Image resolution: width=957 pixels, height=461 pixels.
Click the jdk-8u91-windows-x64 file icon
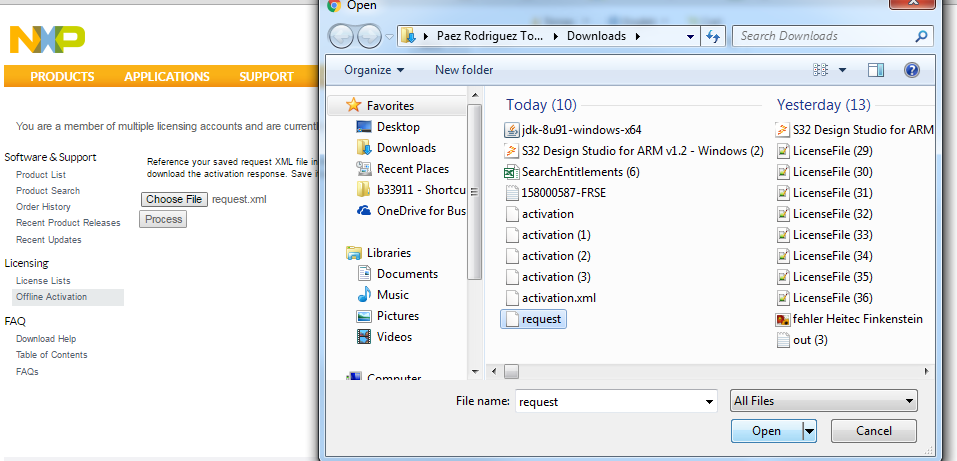tap(511, 130)
